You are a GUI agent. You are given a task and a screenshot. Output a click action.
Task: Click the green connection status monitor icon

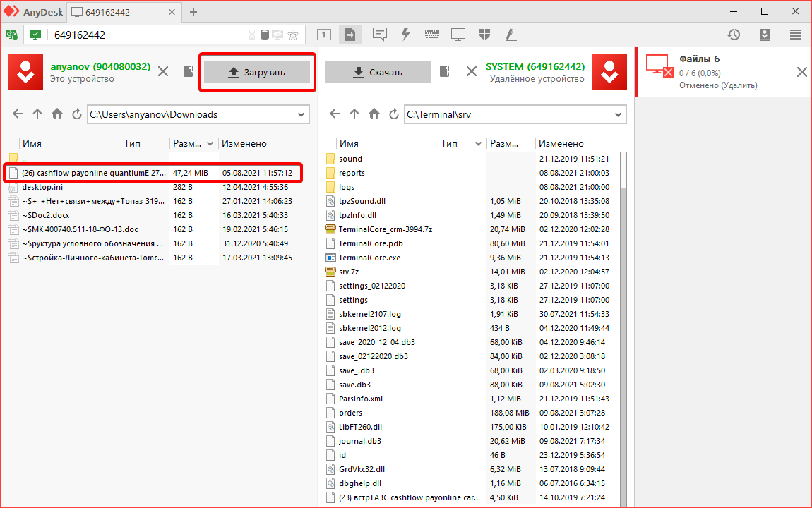(x=35, y=35)
